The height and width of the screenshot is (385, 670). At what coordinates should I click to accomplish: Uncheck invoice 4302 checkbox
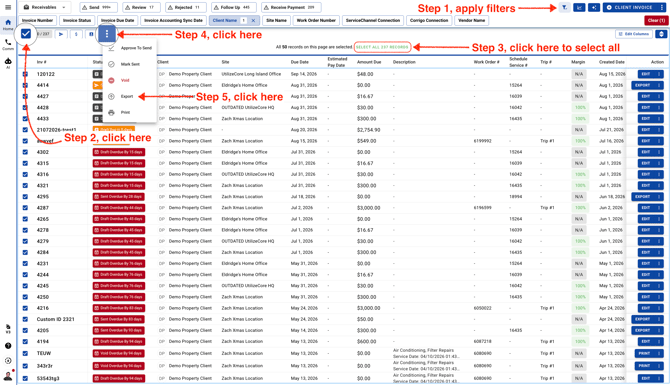[25, 152]
